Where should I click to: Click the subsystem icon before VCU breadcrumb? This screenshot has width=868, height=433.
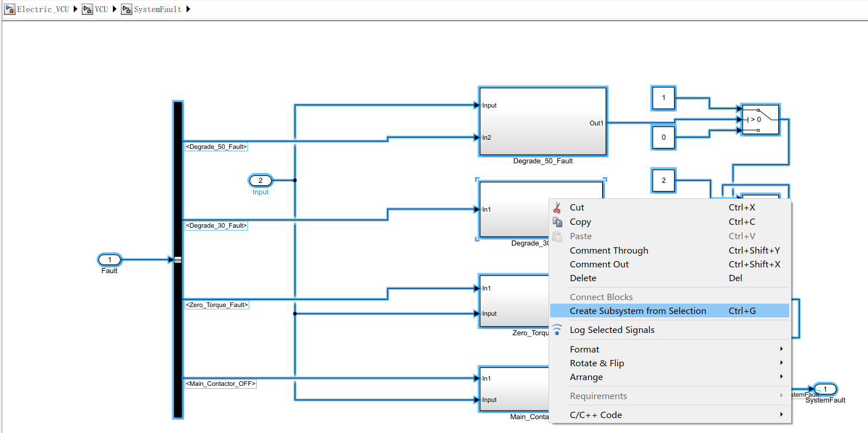point(87,9)
